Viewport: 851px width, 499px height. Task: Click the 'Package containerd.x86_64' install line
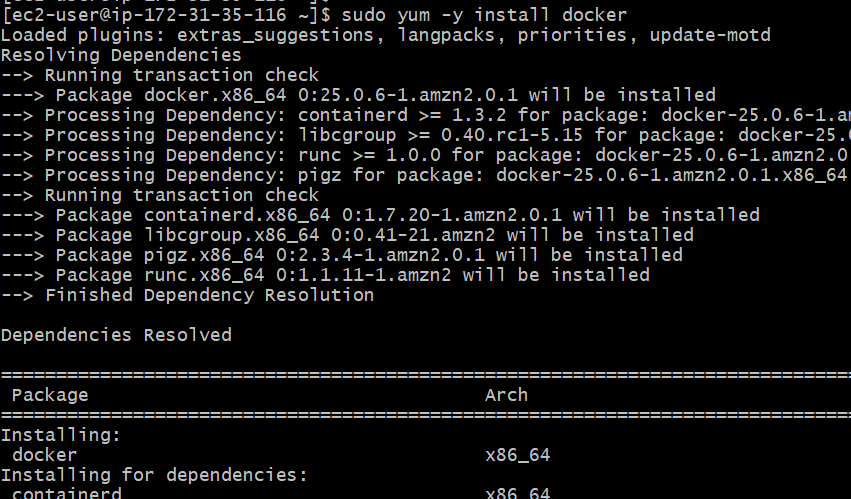pyautogui.click(x=380, y=215)
